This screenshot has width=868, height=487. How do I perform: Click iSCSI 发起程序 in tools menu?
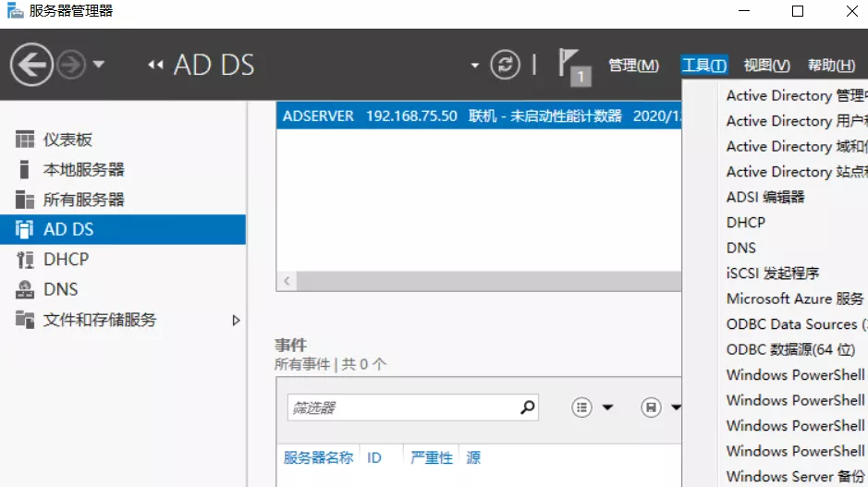[773, 274]
